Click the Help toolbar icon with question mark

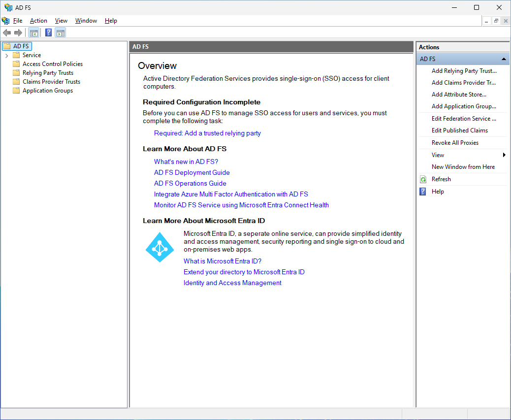(x=48, y=32)
